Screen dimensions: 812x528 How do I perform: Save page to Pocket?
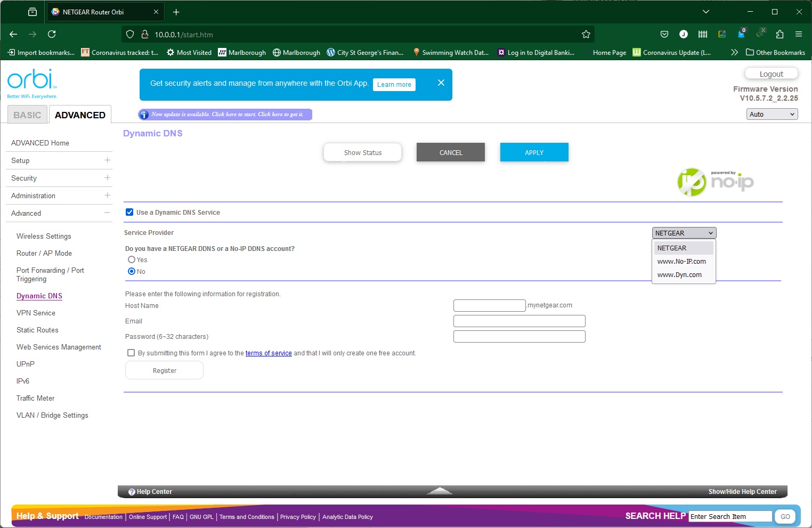(x=664, y=34)
